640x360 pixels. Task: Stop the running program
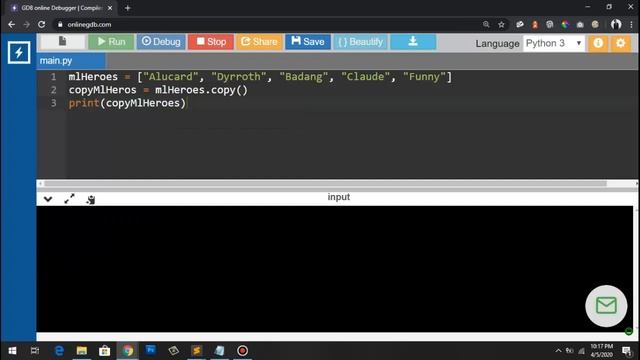pyautogui.click(x=211, y=42)
